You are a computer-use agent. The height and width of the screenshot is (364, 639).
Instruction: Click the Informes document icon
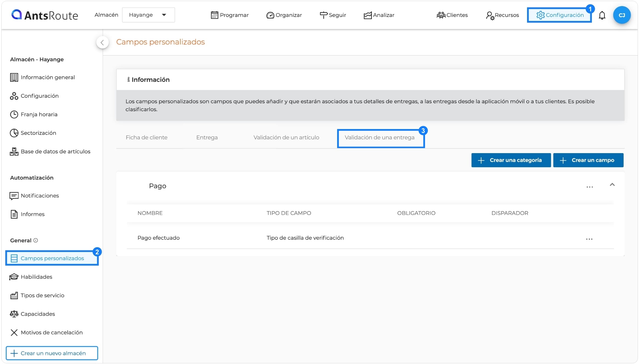click(14, 214)
